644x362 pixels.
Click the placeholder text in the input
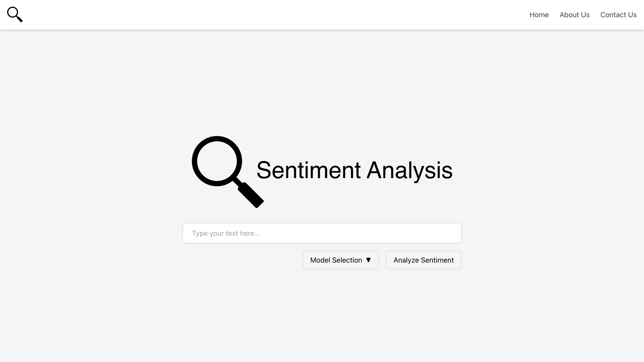pos(226,233)
